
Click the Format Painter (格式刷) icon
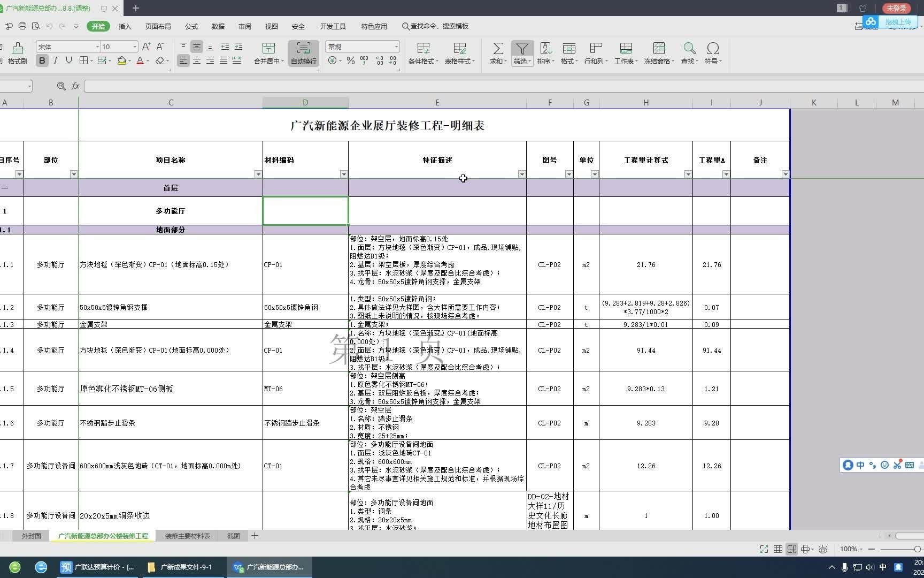coord(18,48)
